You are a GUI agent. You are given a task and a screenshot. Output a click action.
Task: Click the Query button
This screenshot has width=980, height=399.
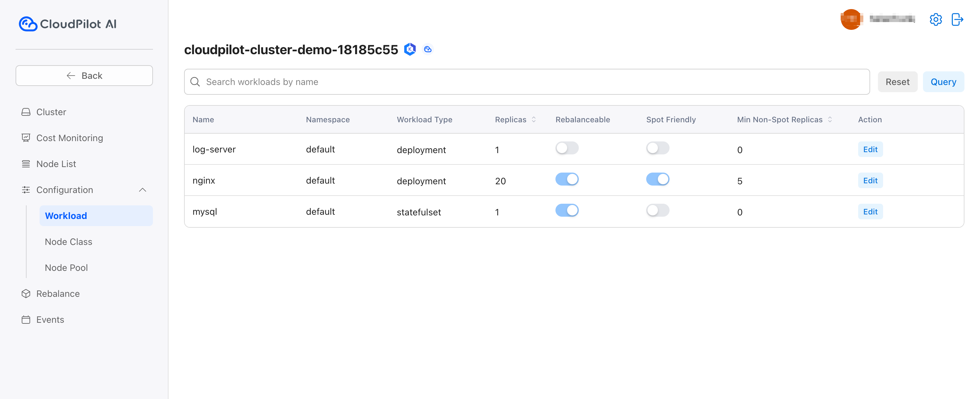[943, 81]
